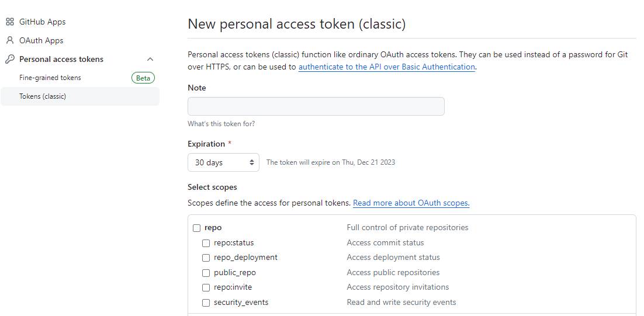Screen dimensions: 644x316
Task: Open the Expiration 30 days dropdown
Action: coord(223,162)
